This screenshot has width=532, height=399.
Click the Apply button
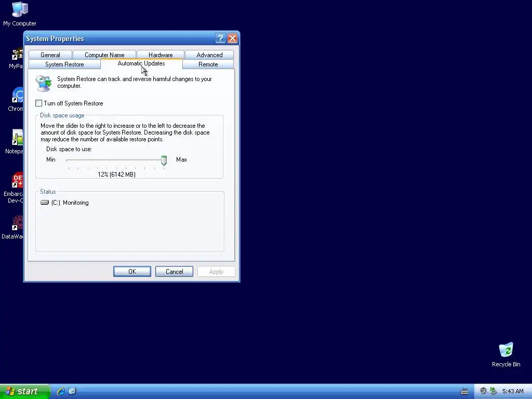216,271
